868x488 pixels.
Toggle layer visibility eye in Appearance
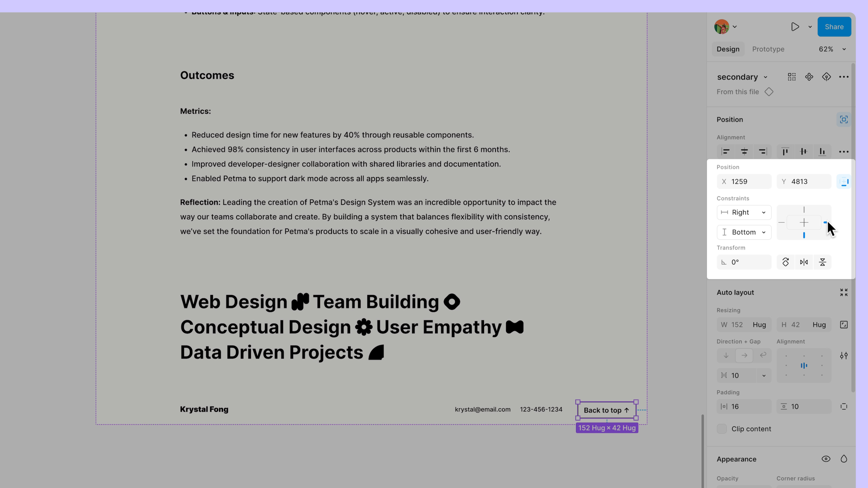[x=826, y=459]
